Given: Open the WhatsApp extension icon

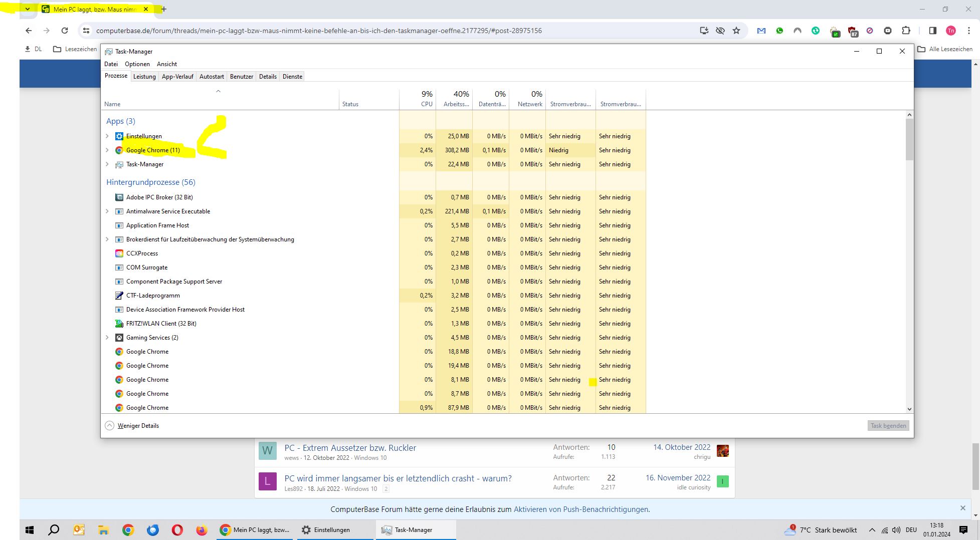Looking at the screenshot, I should pos(779,31).
